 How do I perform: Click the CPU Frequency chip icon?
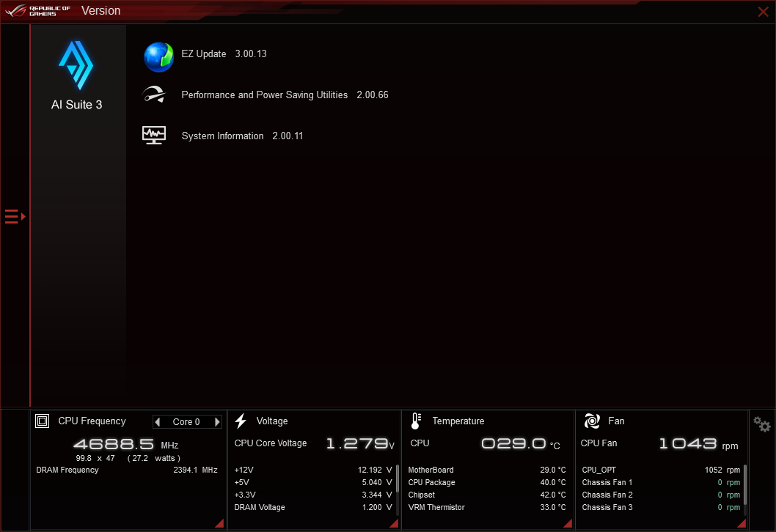point(42,421)
